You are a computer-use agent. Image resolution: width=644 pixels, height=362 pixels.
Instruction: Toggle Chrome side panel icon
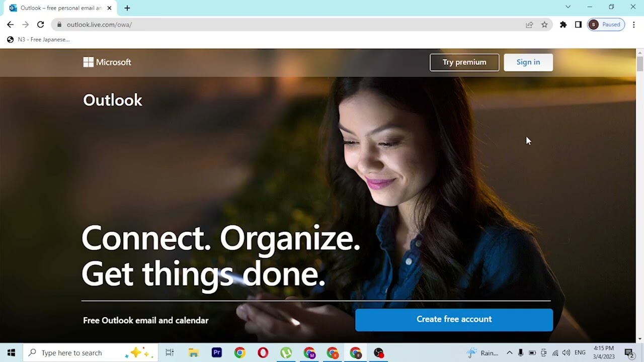578,25
